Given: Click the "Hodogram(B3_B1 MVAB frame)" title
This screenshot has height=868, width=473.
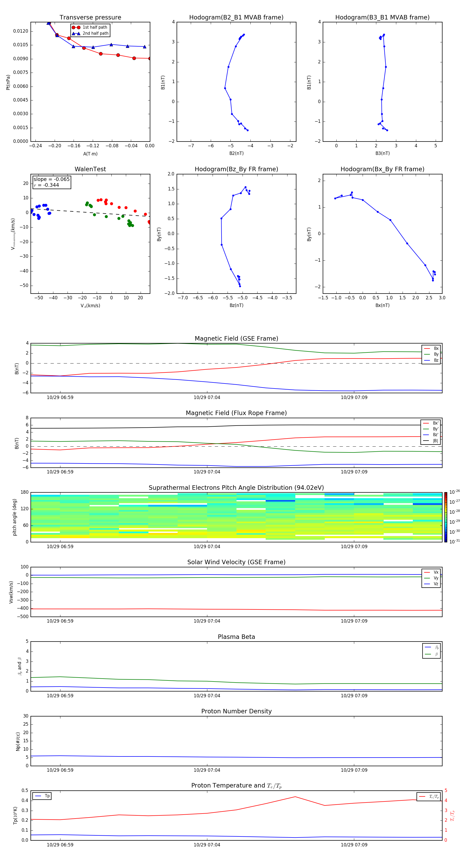Looking at the screenshot, I should coord(382,17).
